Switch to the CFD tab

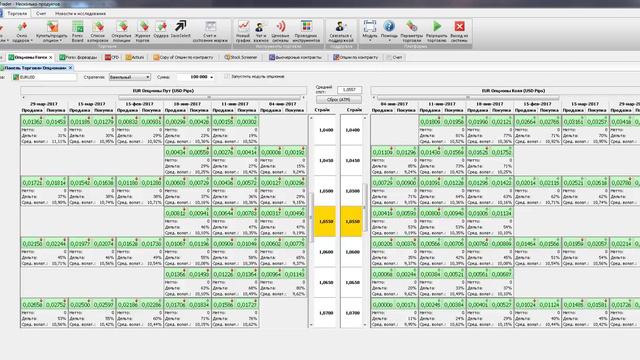[x=112, y=58]
